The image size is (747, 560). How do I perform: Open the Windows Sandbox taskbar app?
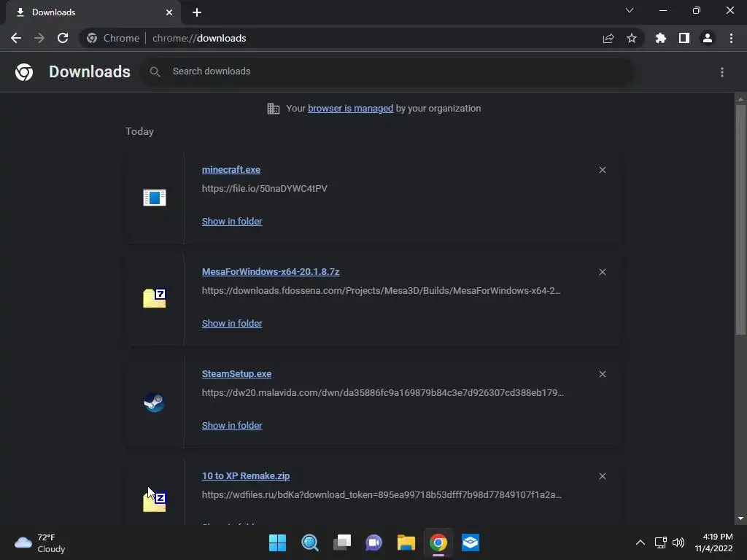coord(471,542)
